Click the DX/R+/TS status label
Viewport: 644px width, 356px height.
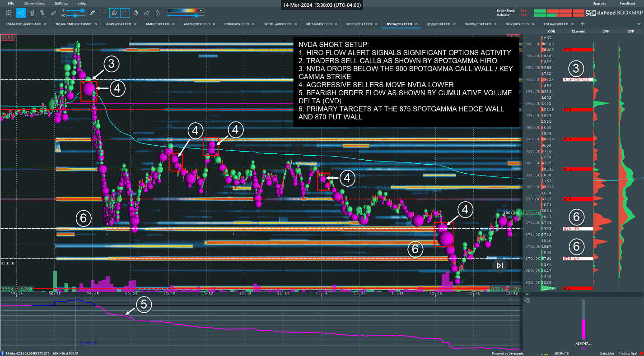click(x=561, y=353)
